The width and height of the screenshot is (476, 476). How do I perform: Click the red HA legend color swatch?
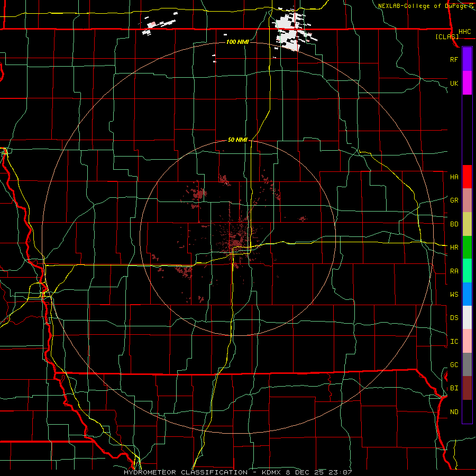[x=467, y=177]
